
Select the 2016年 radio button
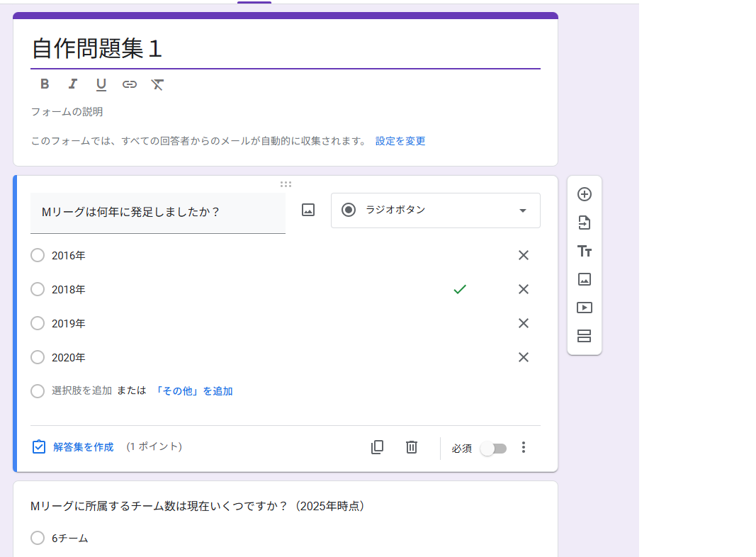click(x=38, y=255)
